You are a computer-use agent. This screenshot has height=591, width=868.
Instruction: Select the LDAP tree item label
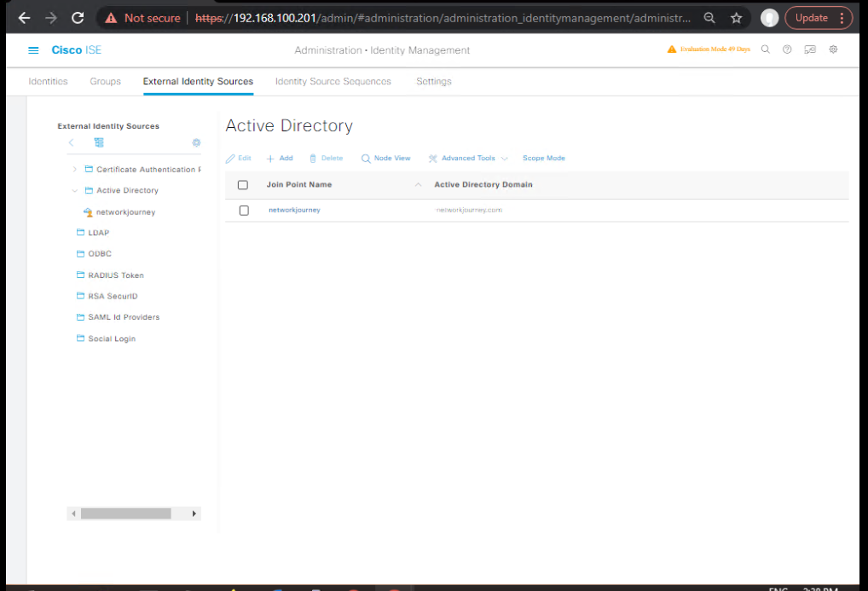point(99,233)
